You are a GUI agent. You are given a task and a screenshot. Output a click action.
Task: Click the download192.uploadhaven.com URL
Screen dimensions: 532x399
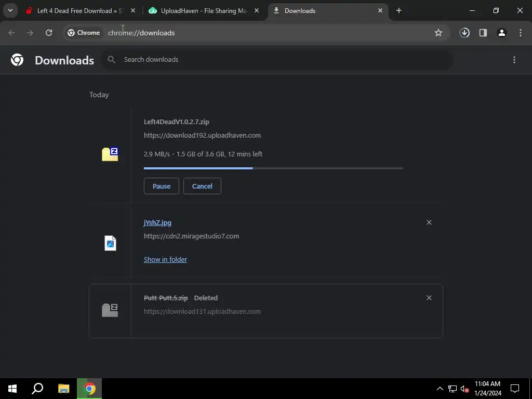coord(202,135)
